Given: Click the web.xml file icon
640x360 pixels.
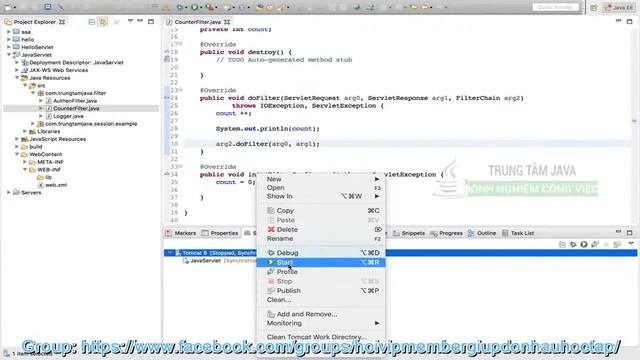Looking at the screenshot, I should click(x=40, y=185).
